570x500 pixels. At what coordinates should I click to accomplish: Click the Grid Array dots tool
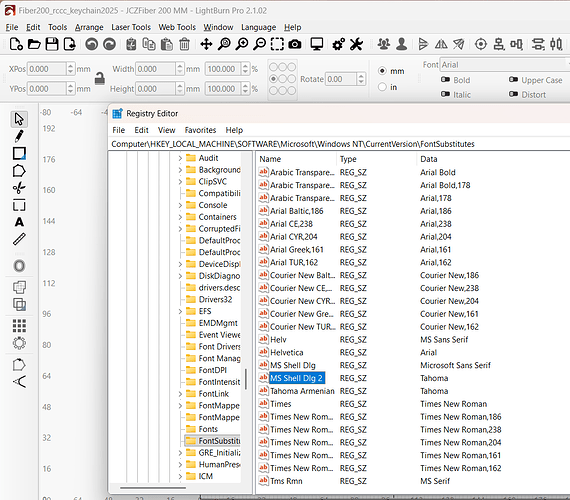pyautogui.click(x=19, y=326)
